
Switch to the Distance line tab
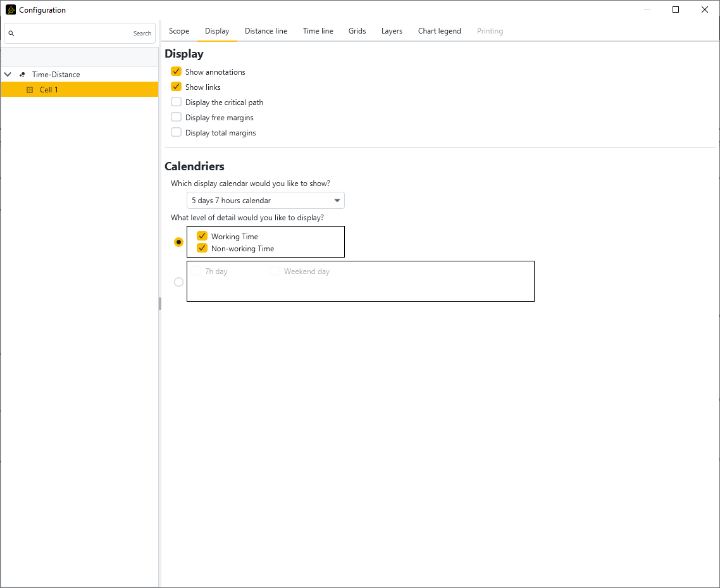[266, 31]
